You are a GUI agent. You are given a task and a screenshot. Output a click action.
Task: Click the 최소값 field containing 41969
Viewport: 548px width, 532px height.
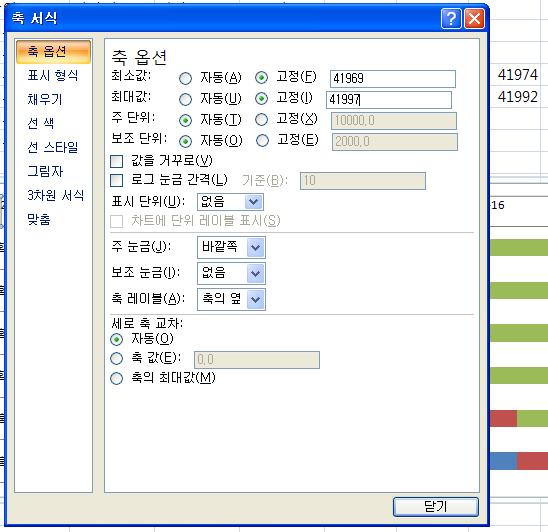coord(393,79)
